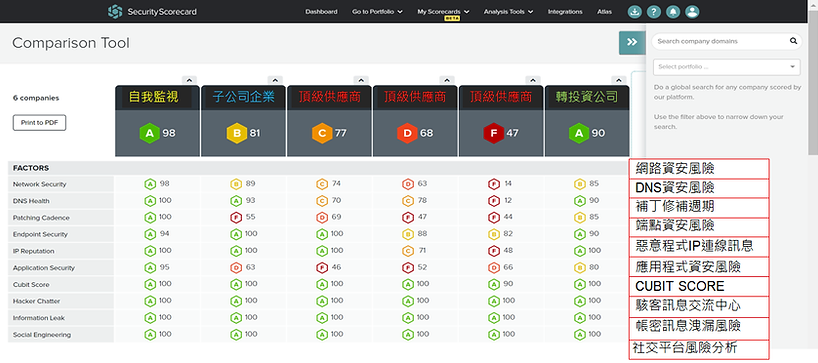Select Network Security factor row label

point(40,184)
